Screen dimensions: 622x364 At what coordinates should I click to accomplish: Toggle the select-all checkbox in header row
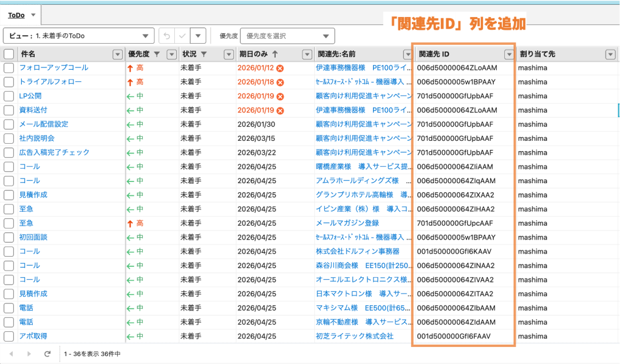[x=9, y=55]
